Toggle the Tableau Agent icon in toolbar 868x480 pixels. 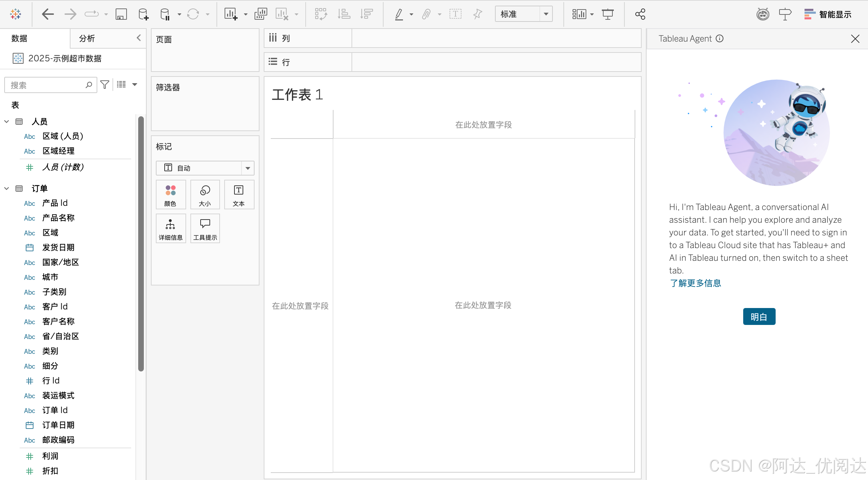click(763, 14)
